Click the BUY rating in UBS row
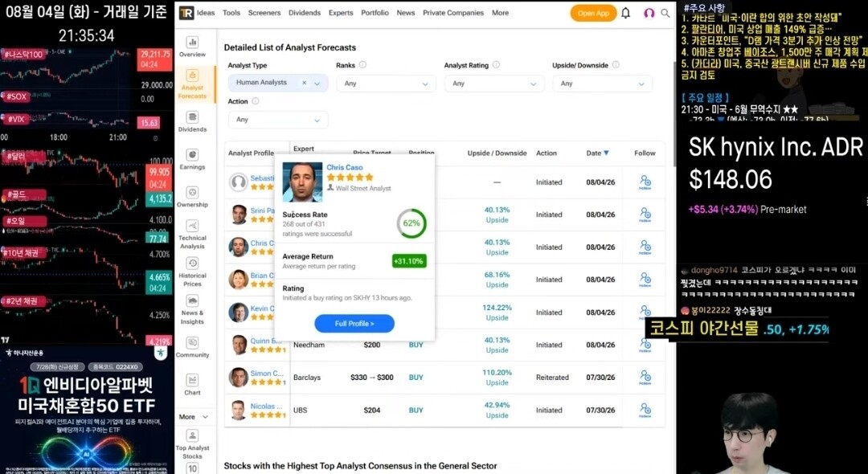Image resolution: width=868 pixels, height=474 pixels. tap(416, 410)
